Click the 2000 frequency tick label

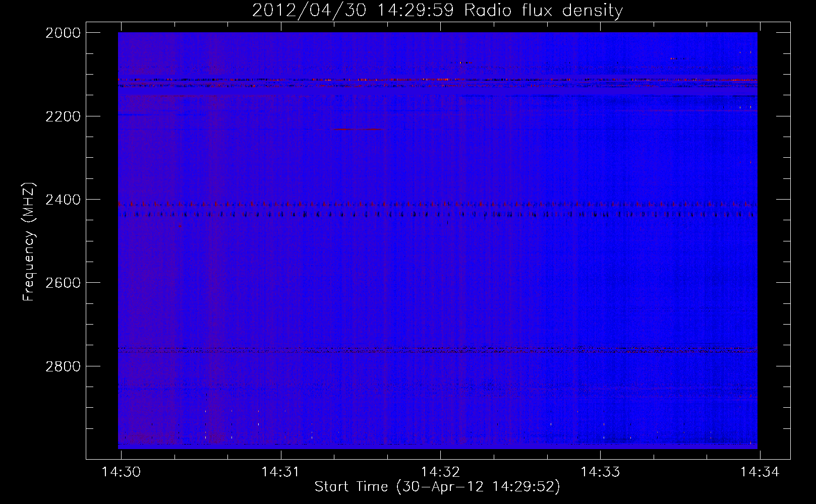63,33
